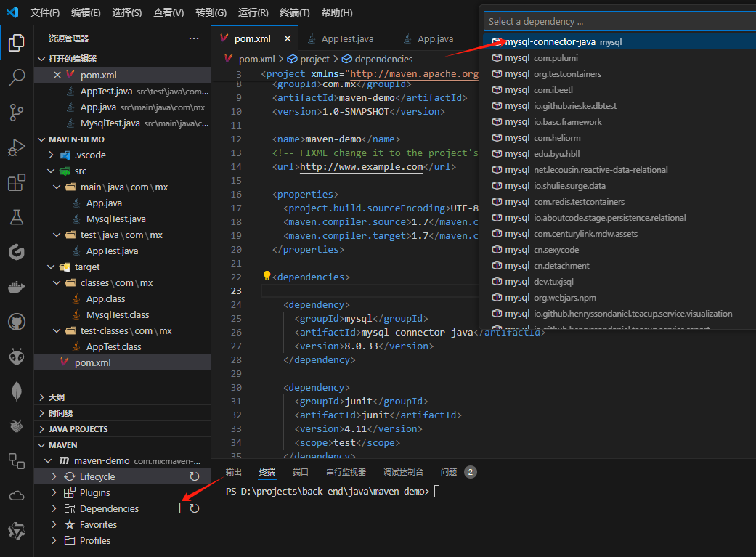756x557 pixels.
Task: Open Source Control view icon
Action: [16, 113]
